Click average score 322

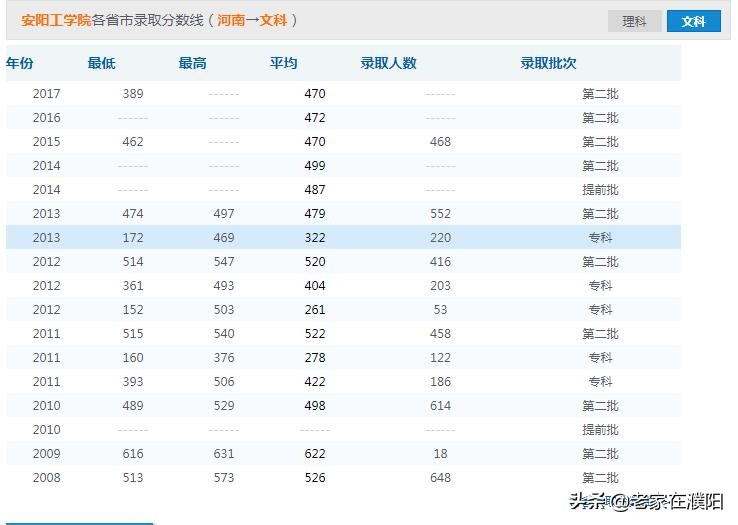pos(315,238)
